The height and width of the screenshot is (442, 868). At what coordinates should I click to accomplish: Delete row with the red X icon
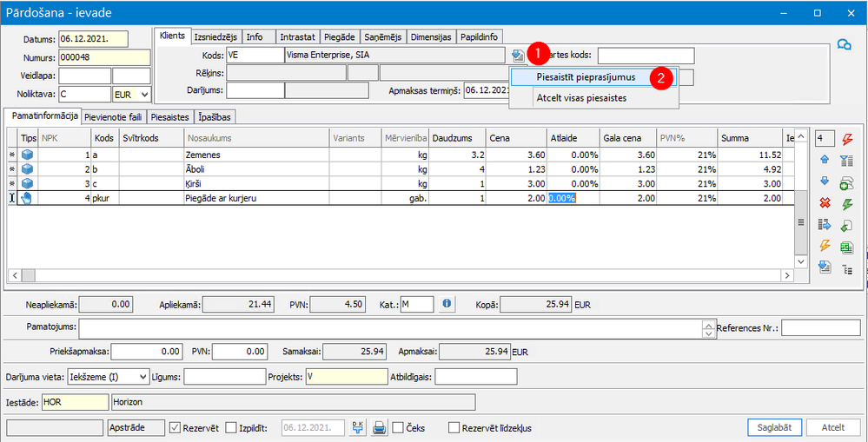pyautogui.click(x=825, y=203)
